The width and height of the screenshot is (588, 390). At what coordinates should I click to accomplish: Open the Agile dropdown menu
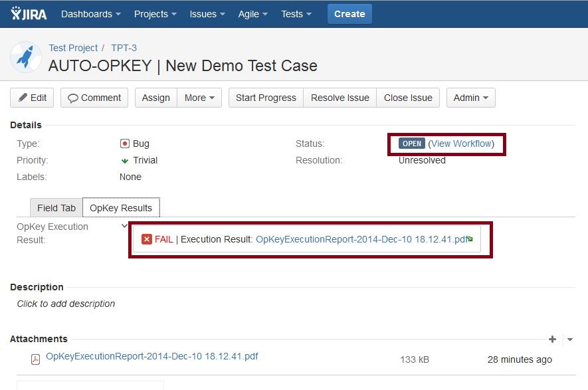click(x=252, y=14)
